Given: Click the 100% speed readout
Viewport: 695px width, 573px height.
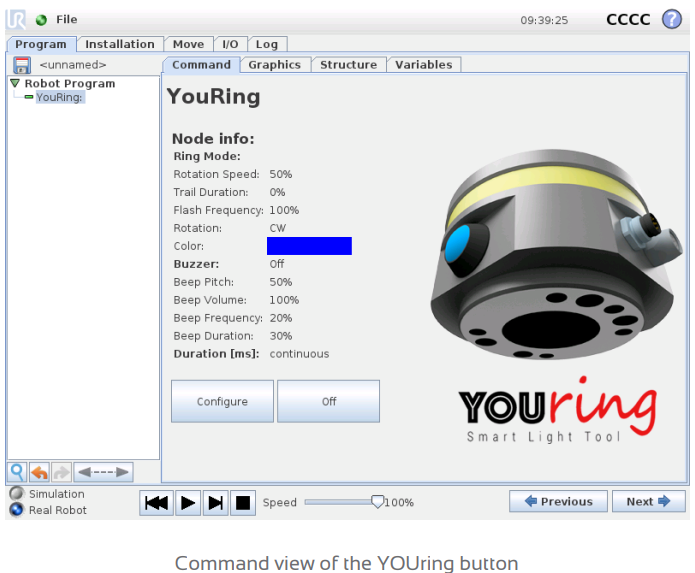Looking at the screenshot, I should pos(399,503).
